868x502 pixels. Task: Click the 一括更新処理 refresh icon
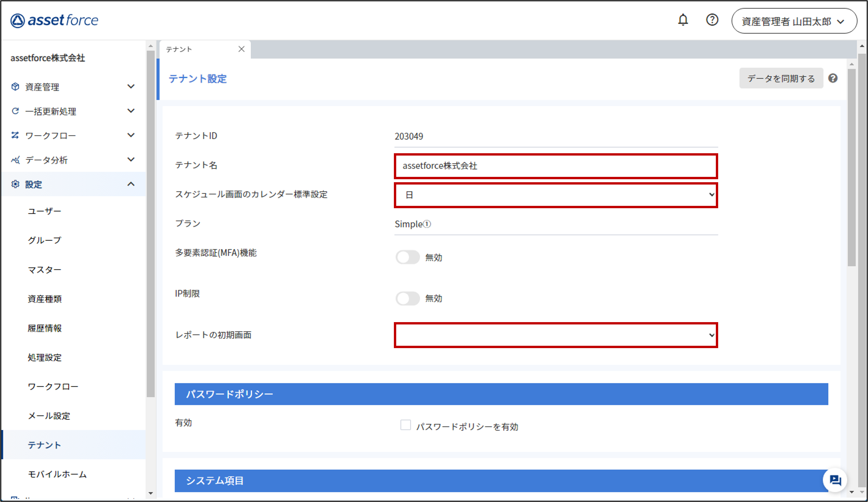click(x=15, y=111)
